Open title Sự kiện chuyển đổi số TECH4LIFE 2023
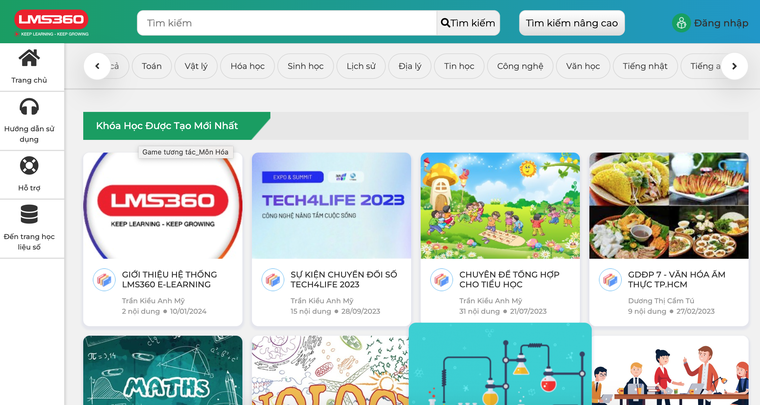Screen dimensions: 760x405 pos(344,280)
